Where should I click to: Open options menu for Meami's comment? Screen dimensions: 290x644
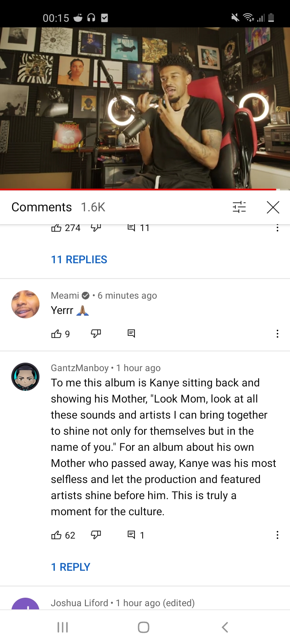pyautogui.click(x=277, y=333)
